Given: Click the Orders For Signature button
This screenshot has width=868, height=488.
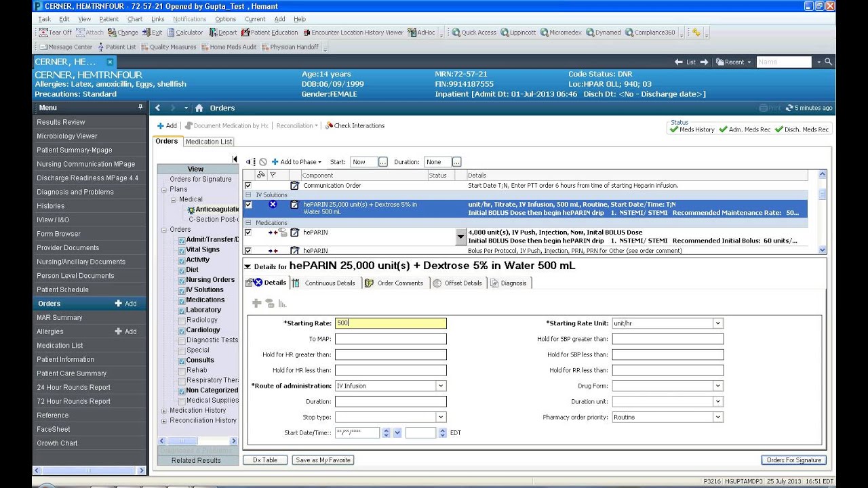Looking at the screenshot, I should (x=793, y=460).
